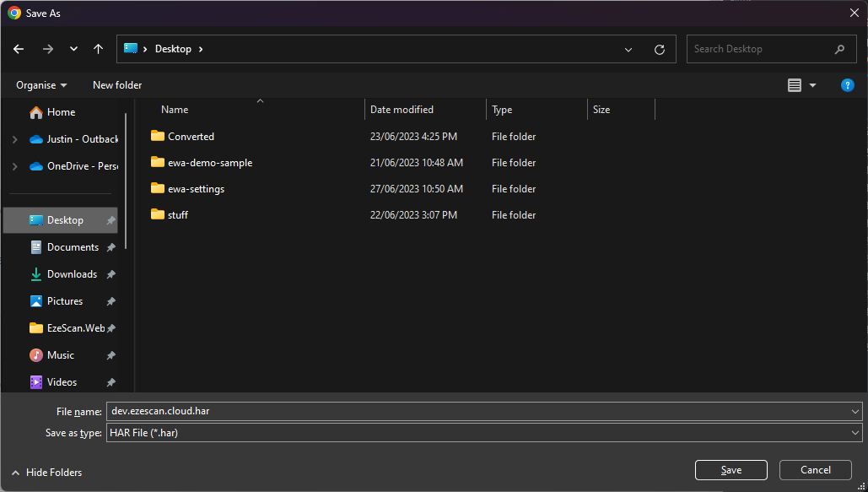Viewport: 868px width, 492px height.
Task: Click the Save button
Action: tap(731, 470)
